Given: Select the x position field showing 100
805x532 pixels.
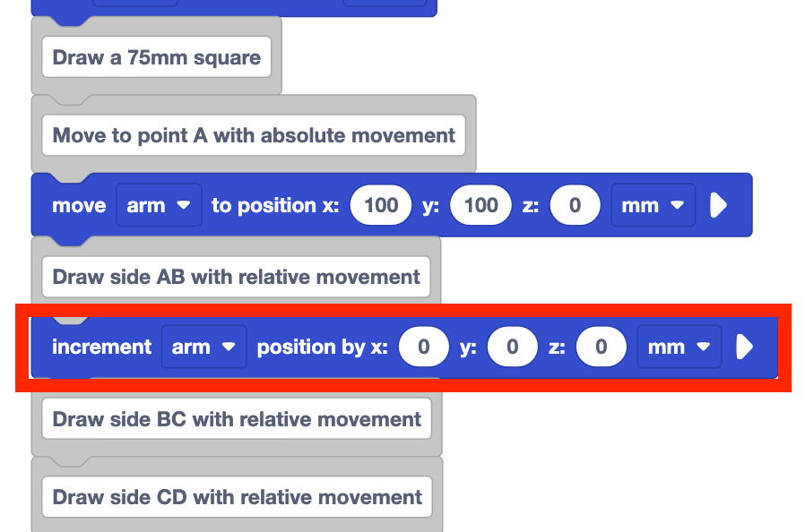Looking at the screenshot, I should [x=380, y=205].
